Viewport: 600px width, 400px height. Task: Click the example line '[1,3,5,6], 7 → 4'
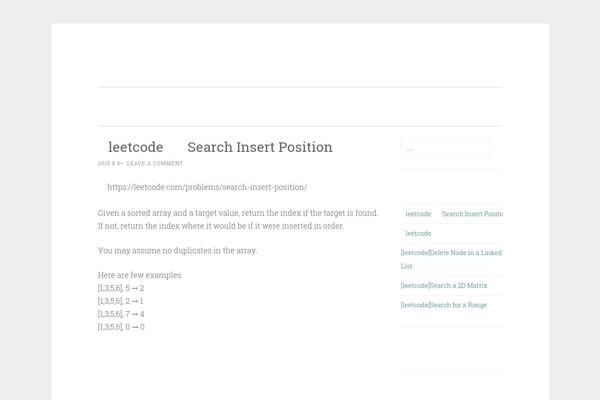pos(121,314)
